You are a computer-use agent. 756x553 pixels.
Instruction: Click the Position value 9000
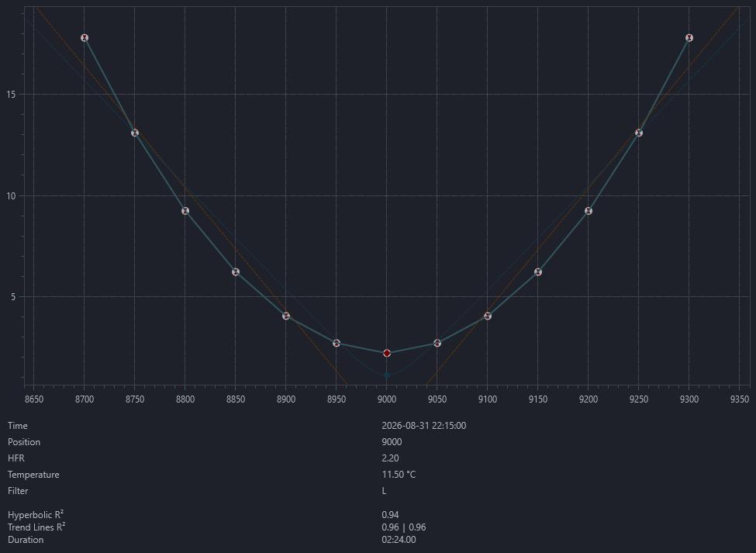pos(392,442)
